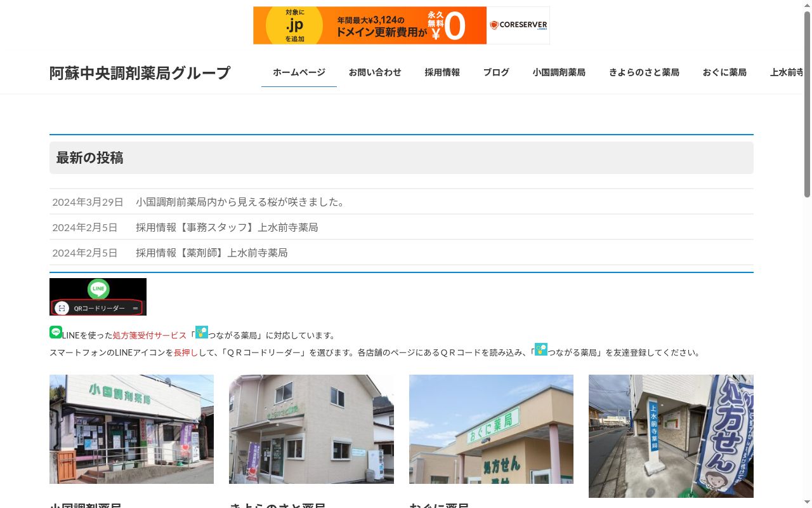This screenshot has width=812, height=508.
Task: Click the 阿蘇中央調剤薬局グループ site title
Action: (140, 73)
